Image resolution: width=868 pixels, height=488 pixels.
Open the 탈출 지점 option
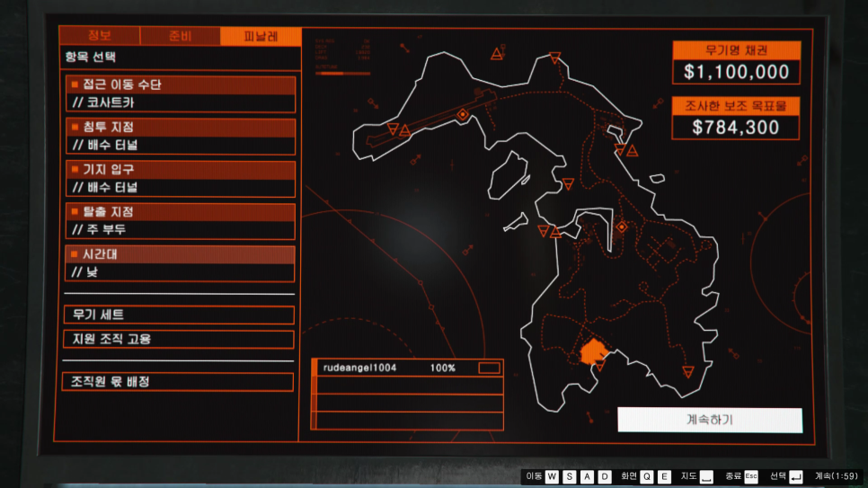coord(181,221)
